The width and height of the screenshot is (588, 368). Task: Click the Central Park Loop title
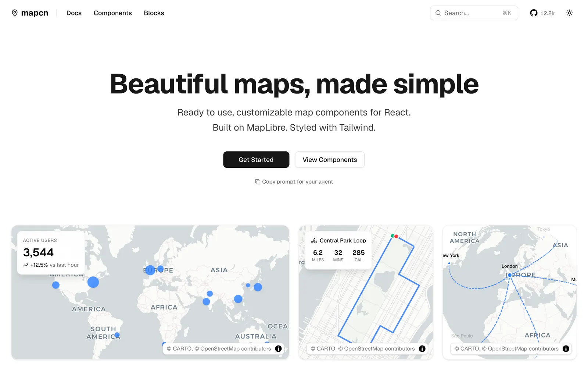point(343,241)
